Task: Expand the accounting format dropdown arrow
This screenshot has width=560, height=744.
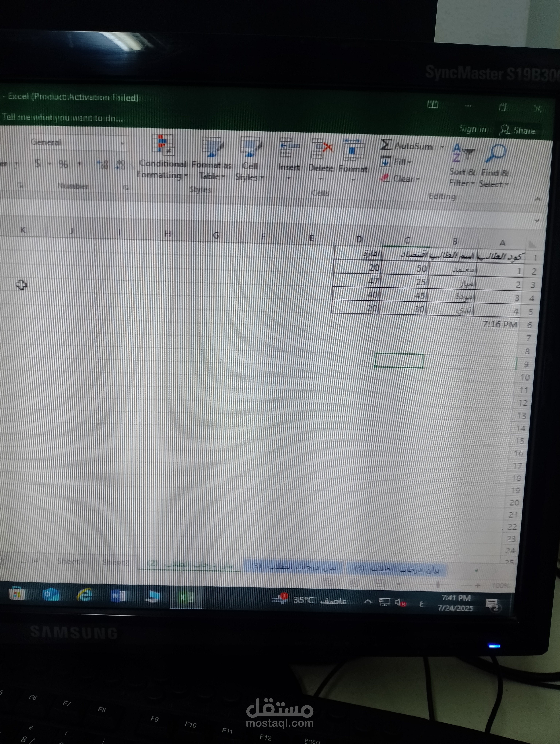Action: click(49, 164)
